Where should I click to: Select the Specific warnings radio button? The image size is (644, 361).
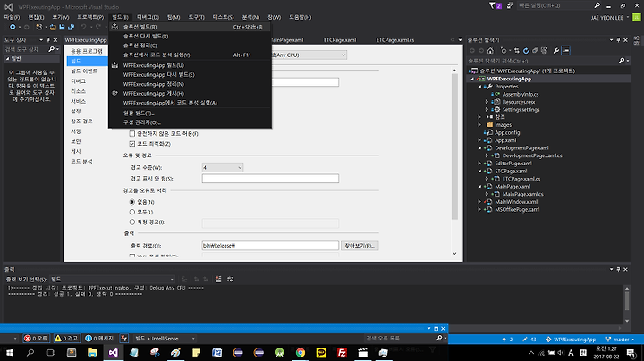[x=131, y=222]
